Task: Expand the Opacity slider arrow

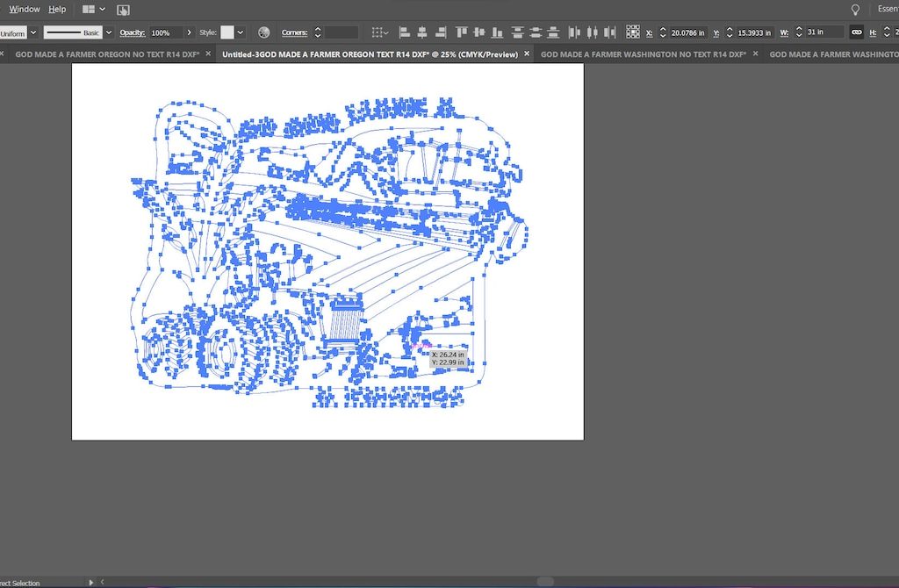Action: (190, 32)
